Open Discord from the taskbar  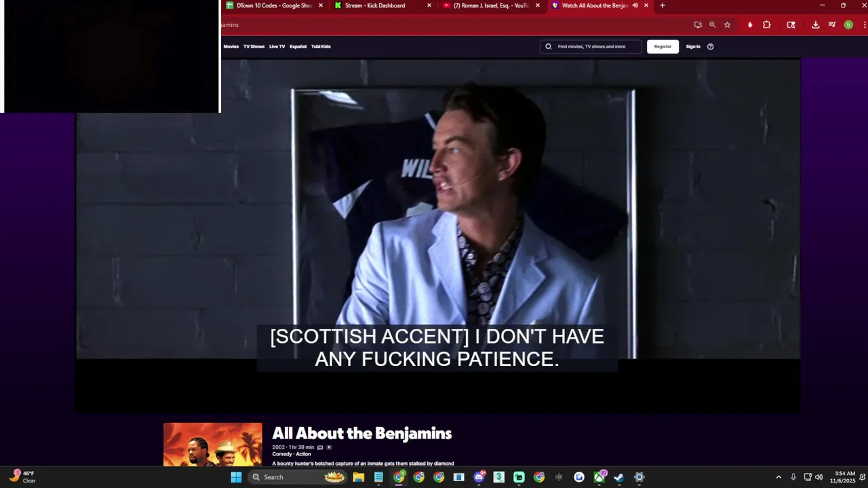(479, 477)
